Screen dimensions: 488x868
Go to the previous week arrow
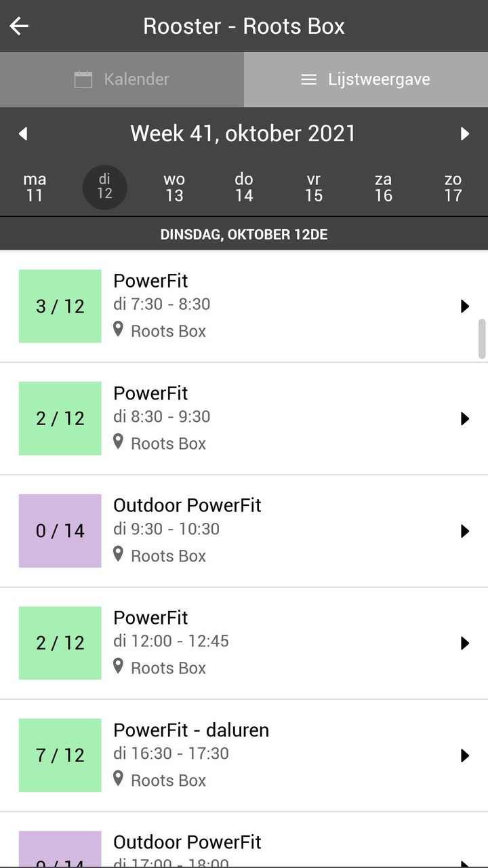(23, 134)
